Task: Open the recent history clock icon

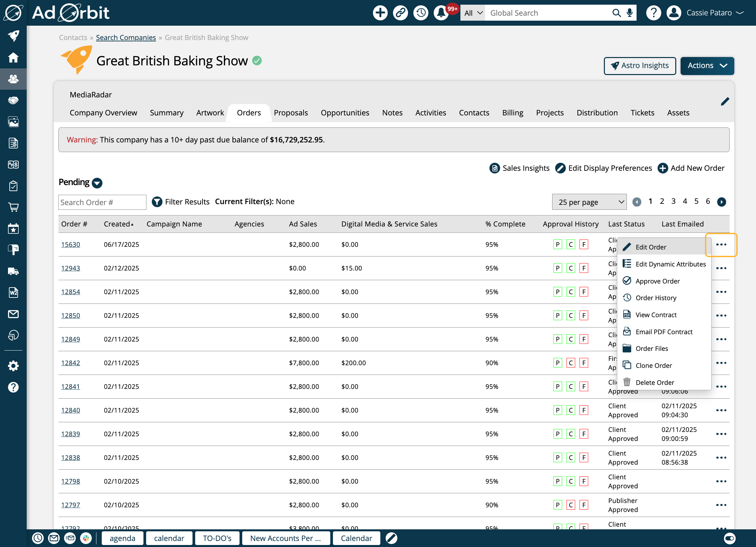Action: point(421,13)
